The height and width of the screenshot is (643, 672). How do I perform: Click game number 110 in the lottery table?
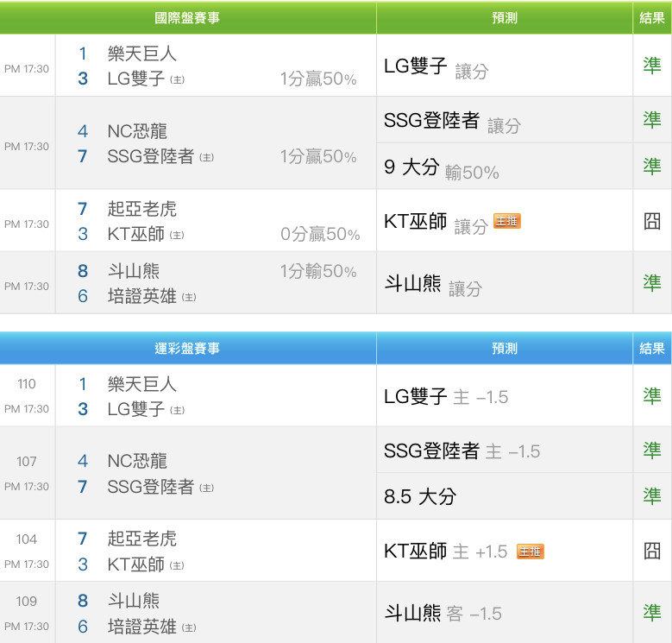coord(27,384)
